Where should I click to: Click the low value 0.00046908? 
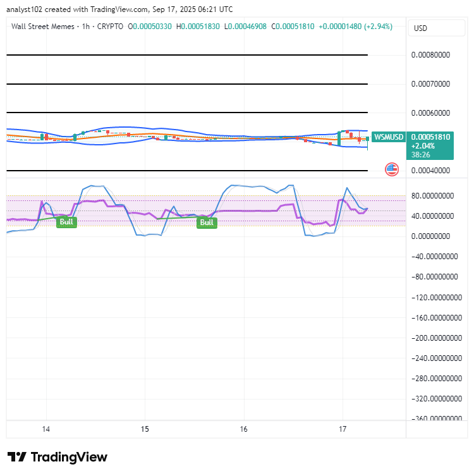(247, 27)
